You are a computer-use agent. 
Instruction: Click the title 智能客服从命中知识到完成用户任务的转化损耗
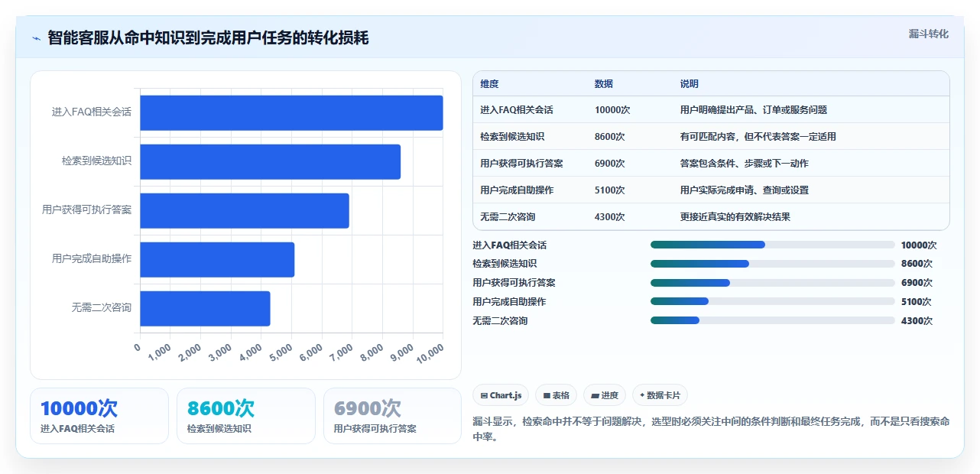coord(208,37)
